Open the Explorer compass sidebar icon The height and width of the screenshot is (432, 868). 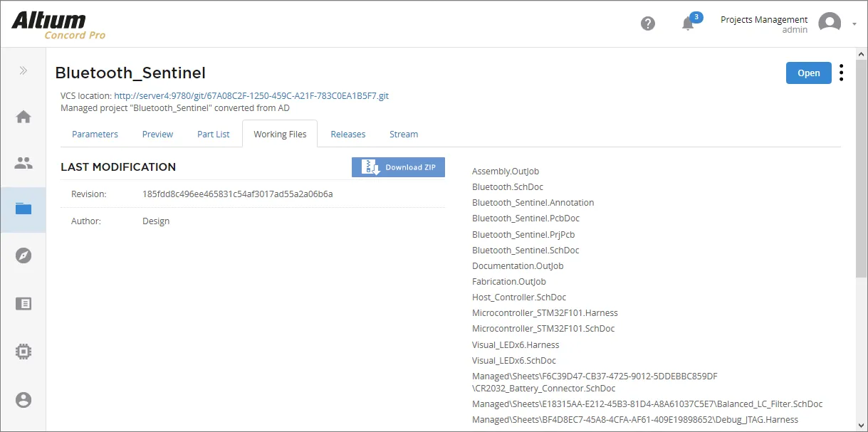(x=23, y=255)
